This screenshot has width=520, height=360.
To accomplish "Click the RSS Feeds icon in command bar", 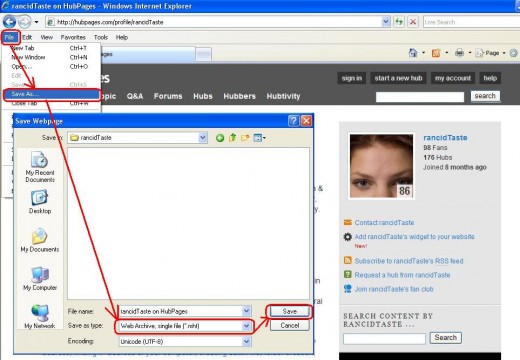I will coord(436,53).
